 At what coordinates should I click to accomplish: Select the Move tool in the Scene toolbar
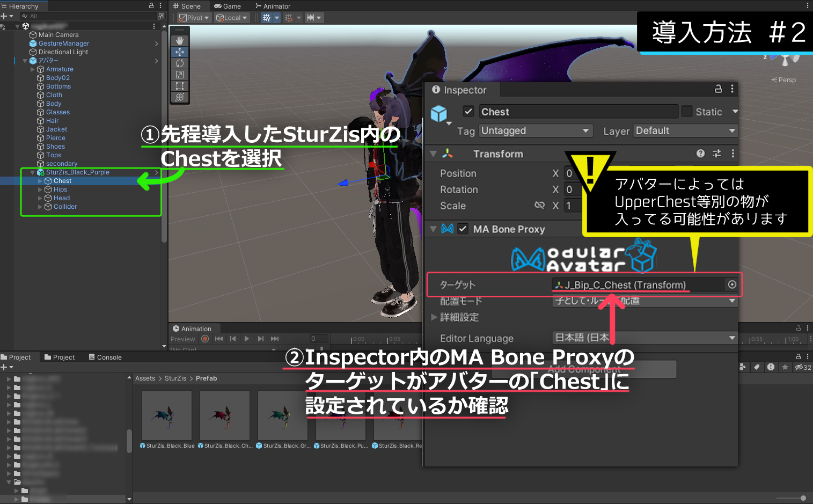pos(180,52)
